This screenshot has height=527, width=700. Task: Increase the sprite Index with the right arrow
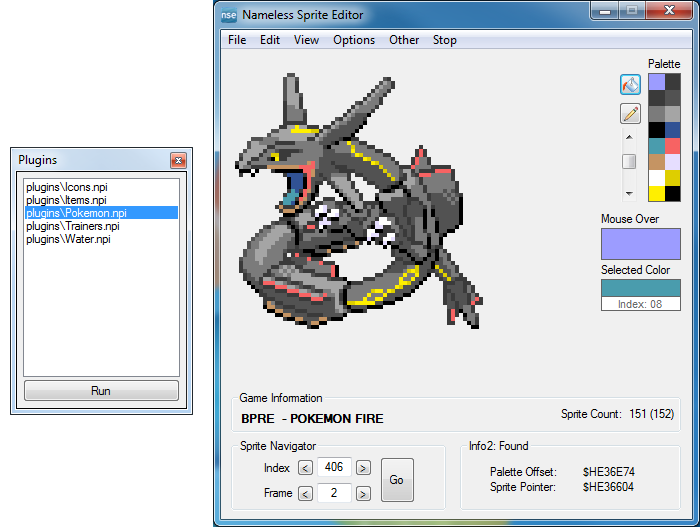[363, 468]
